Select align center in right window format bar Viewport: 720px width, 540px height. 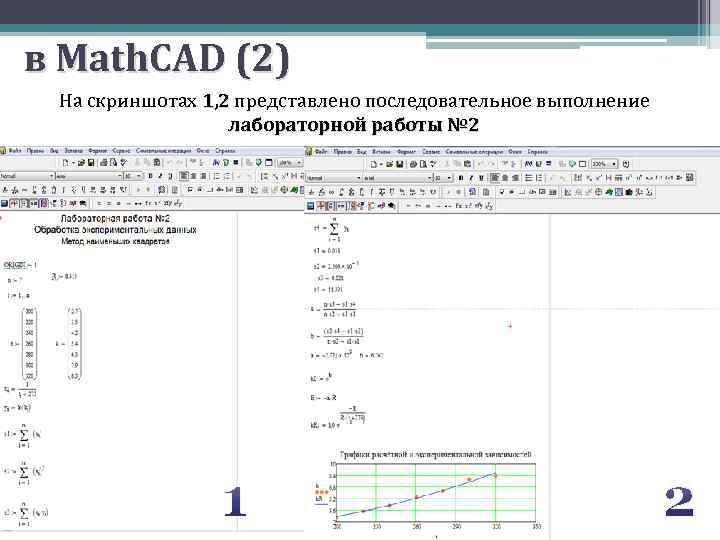[x=505, y=178]
